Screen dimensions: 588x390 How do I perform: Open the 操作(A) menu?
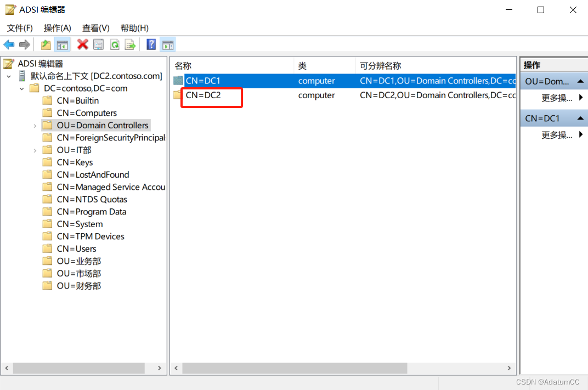[x=58, y=28]
